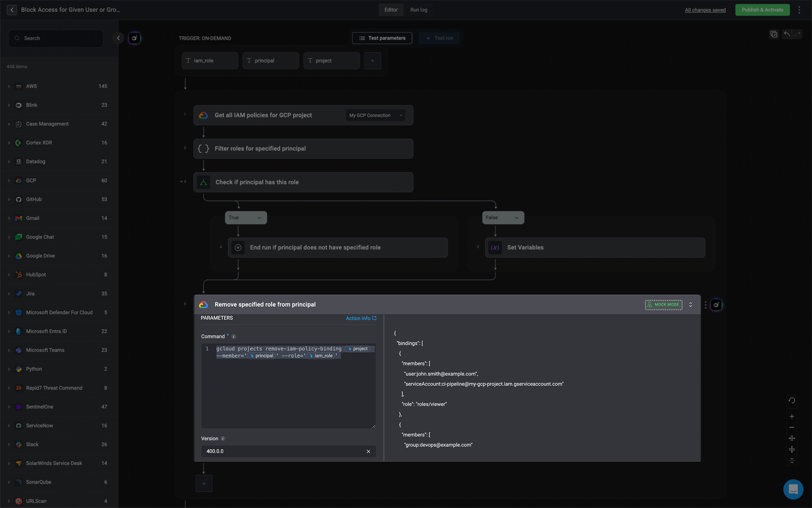Open three-dot options for step 6

point(705,305)
